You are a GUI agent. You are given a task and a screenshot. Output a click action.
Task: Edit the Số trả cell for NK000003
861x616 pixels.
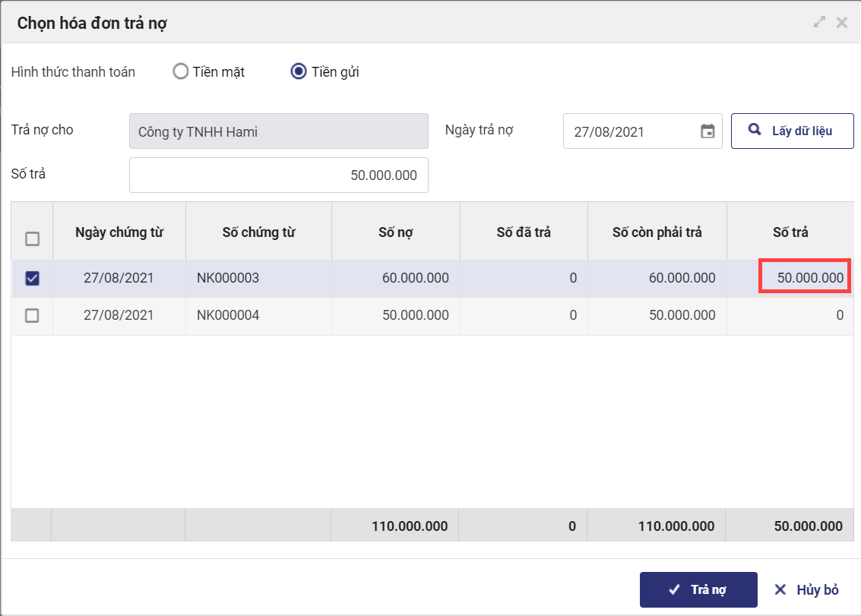click(805, 278)
